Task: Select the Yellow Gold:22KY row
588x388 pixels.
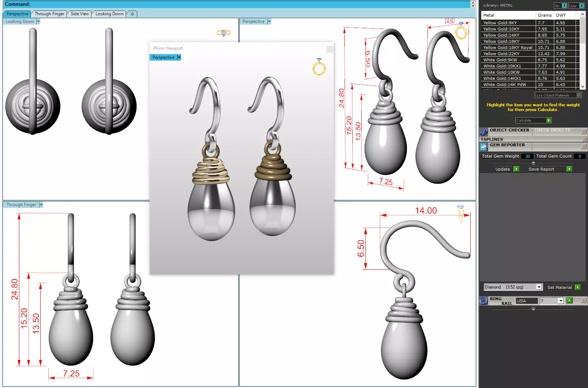Action: click(530, 54)
